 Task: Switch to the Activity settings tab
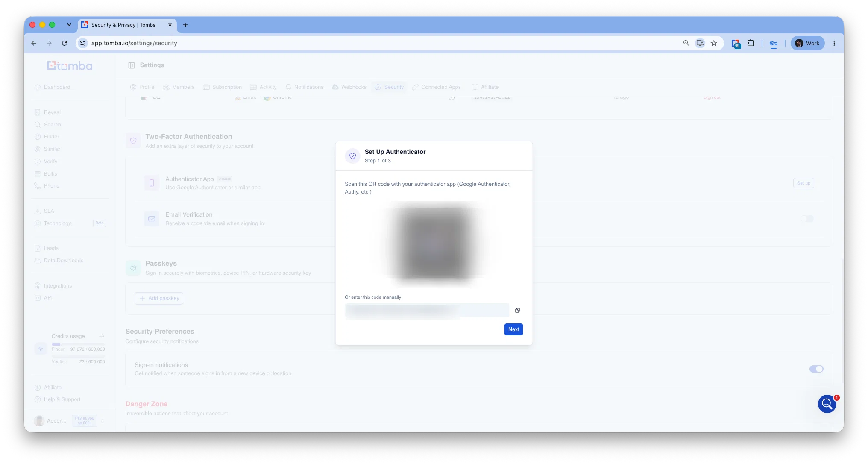click(x=263, y=87)
